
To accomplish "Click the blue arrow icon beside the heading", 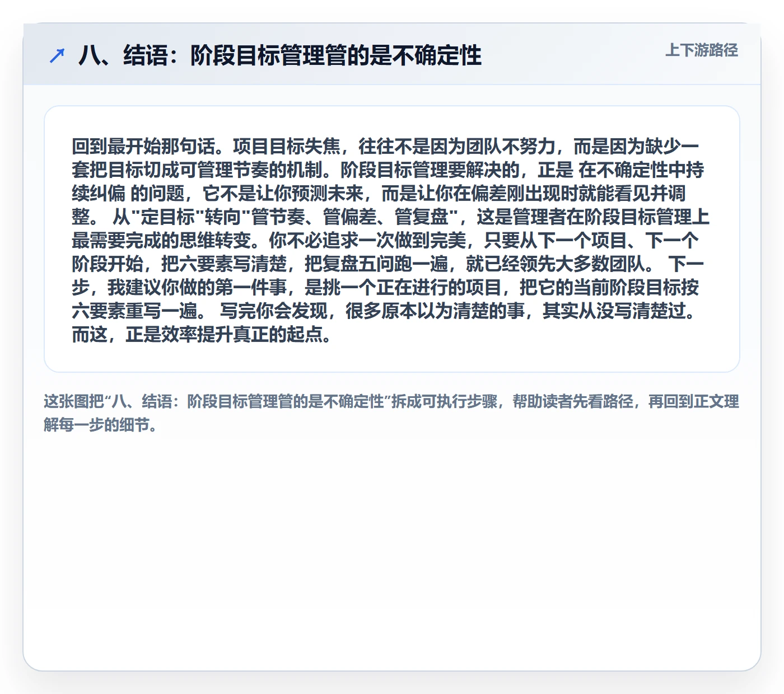I will (x=57, y=55).
